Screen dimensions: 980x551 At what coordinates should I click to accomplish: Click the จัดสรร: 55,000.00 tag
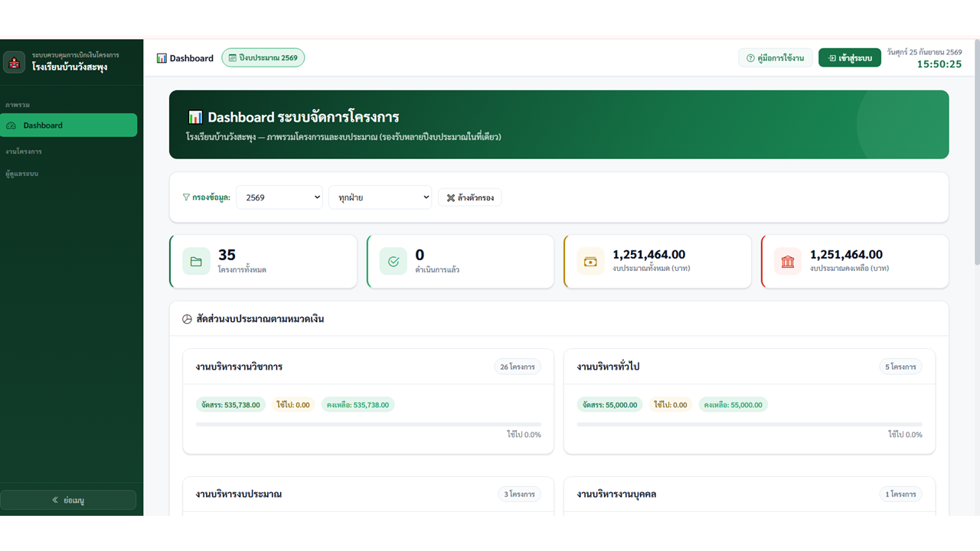609,405
